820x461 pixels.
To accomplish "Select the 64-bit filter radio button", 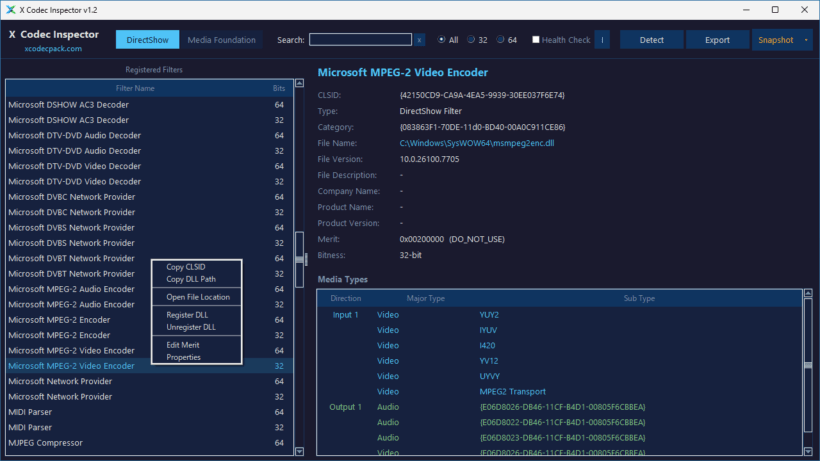I will tap(500, 39).
